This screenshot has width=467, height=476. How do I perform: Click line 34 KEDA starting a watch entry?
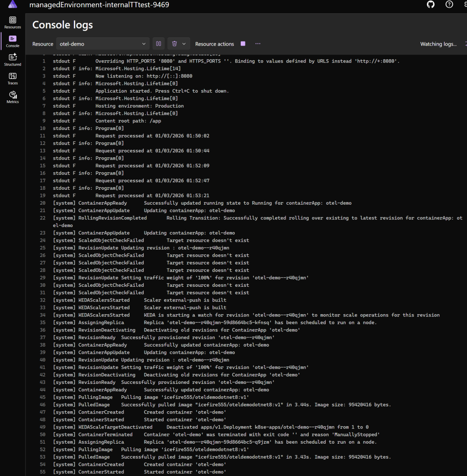click(x=246, y=315)
